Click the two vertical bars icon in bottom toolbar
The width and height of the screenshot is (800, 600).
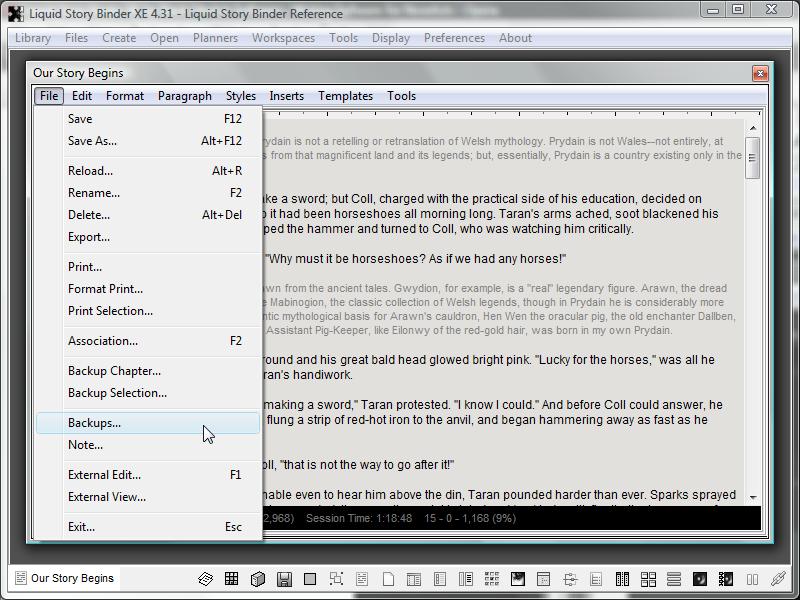pos(752,579)
